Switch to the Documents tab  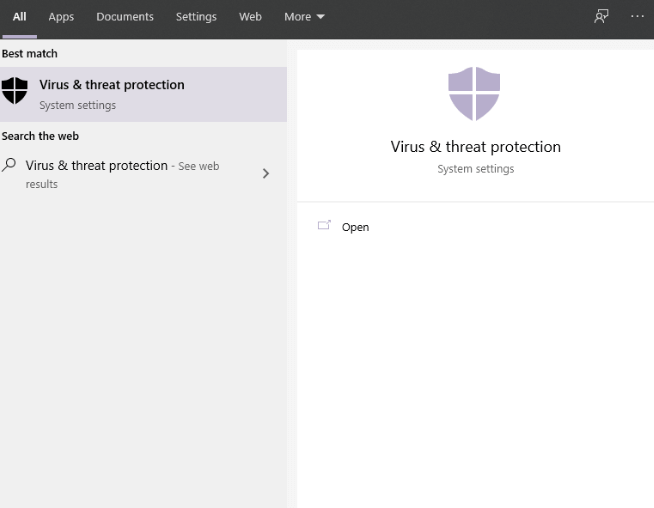click(x=125, y=17)
